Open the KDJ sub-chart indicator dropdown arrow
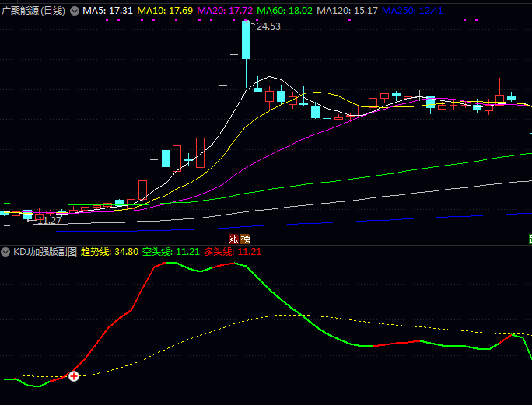Image resolution: width=532 pixels, height=405 pixels. click(x=6, y=252)
